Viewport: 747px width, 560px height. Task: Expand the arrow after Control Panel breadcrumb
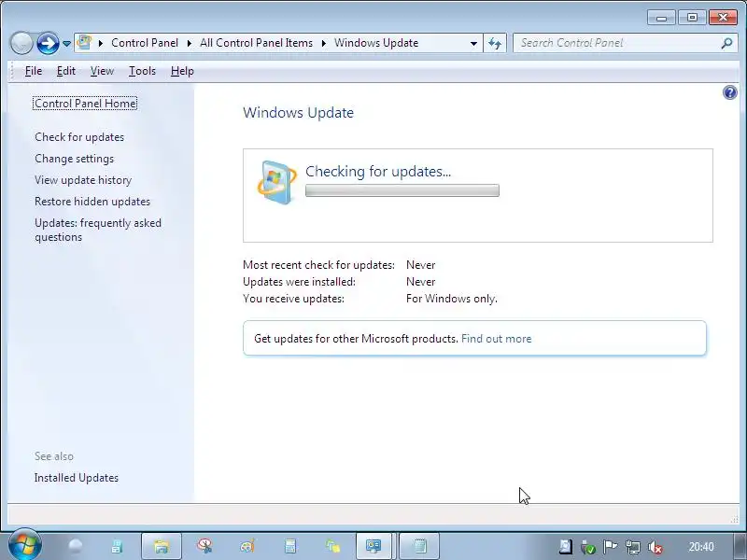[190, 43]
